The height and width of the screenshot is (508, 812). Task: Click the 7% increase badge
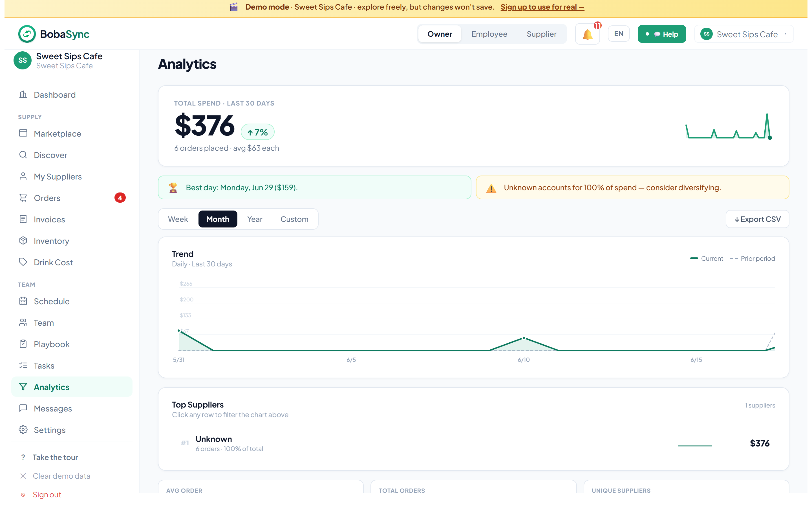tap(258, 132)
